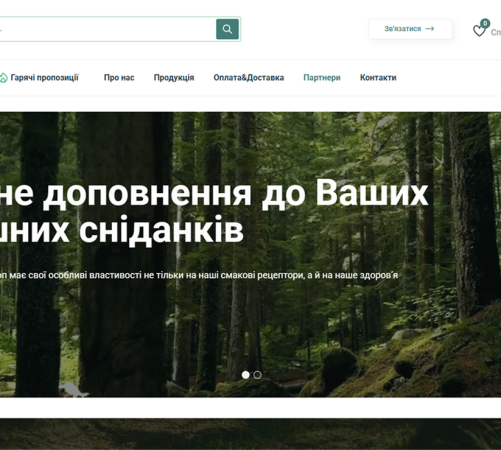
Task: Focus the search input field
Action: pos(107,29)
